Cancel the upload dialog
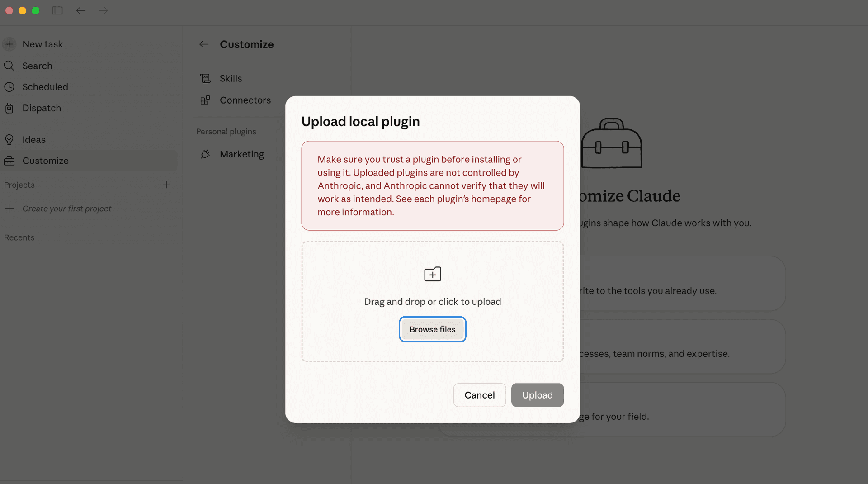 tap(480, 395)
